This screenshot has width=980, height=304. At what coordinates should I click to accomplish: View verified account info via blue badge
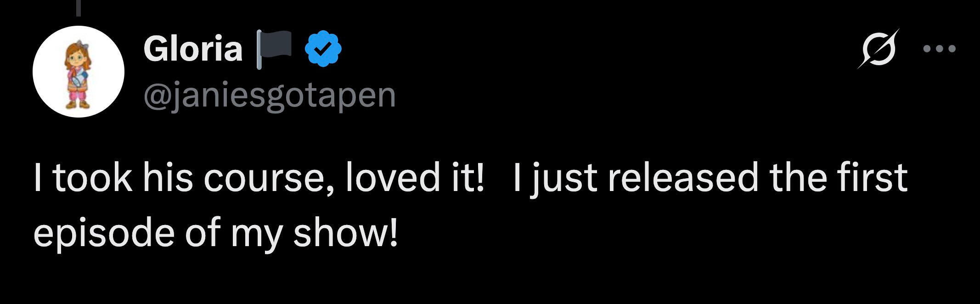(x=323, y=49)
